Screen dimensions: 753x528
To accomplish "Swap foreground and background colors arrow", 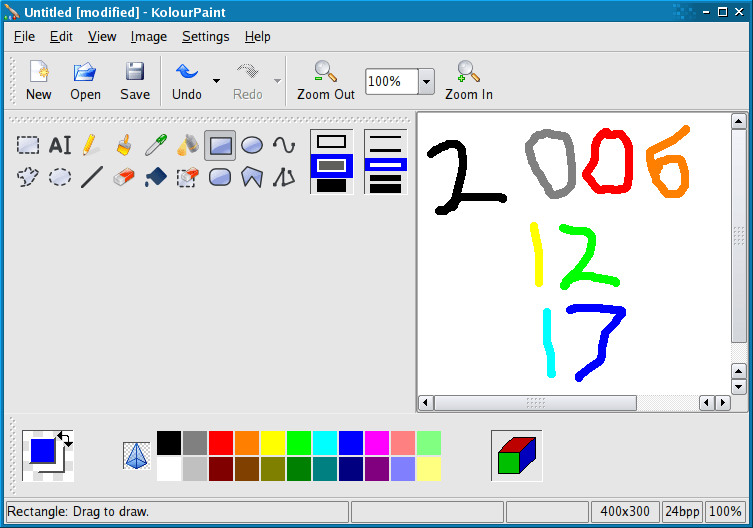I will (x=65, y=438).
